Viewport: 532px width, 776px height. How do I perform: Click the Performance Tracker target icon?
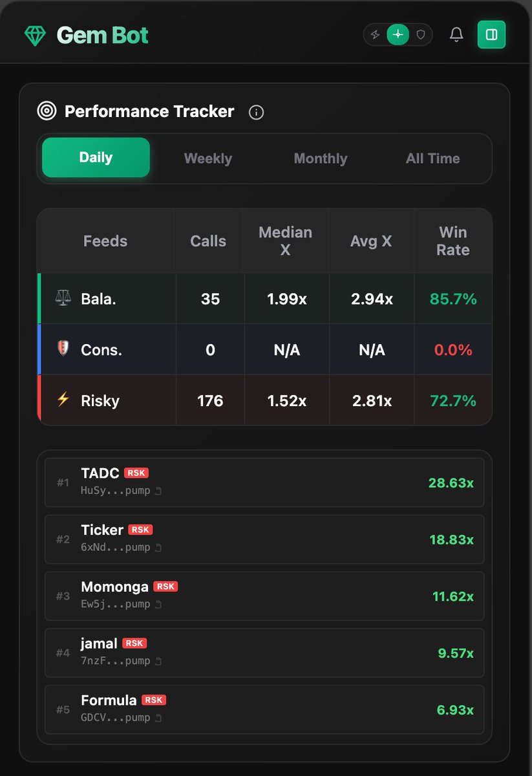click(x=47, y=111)
